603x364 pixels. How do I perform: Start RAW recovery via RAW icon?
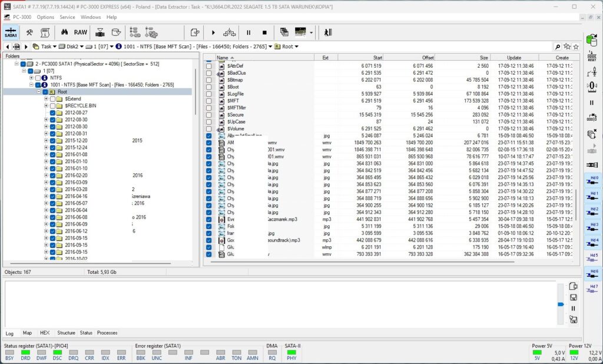click(x=80, y=32)
